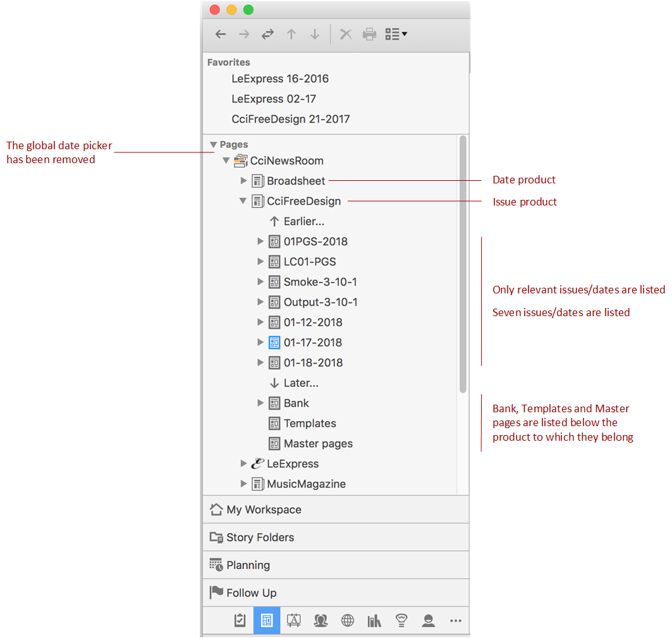Open the more options ellipsis icon
This screenshot has width=672, height=638.
click(455, 621)
